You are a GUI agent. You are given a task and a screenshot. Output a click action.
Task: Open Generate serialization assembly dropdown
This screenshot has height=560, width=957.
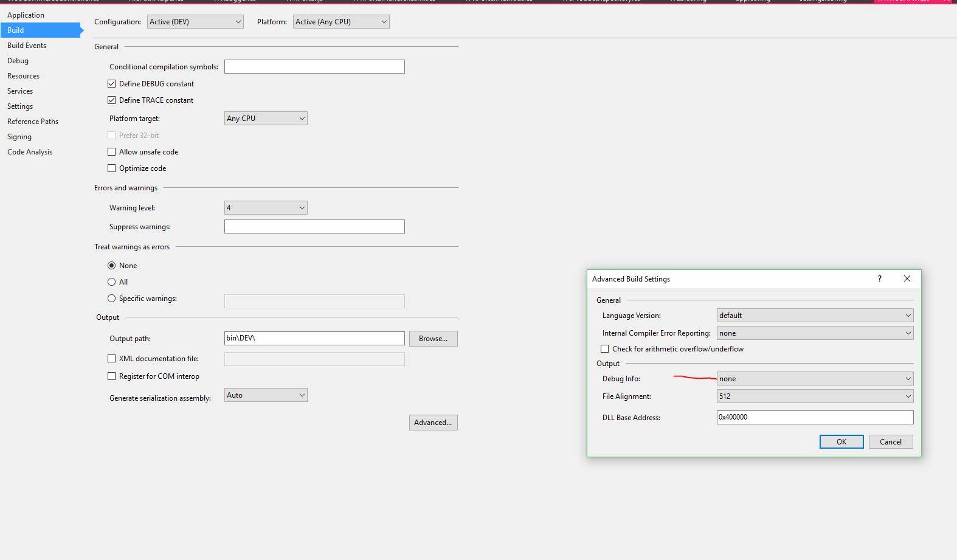[x=266, y=395]
